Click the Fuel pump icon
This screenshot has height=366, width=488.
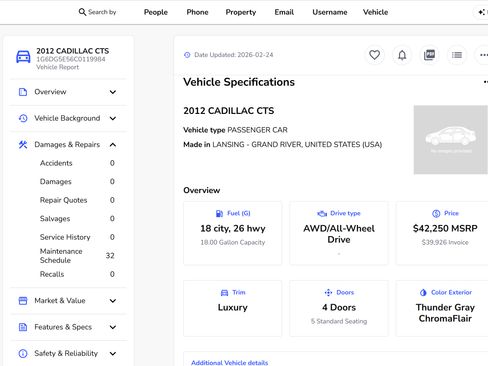(219, 213)
